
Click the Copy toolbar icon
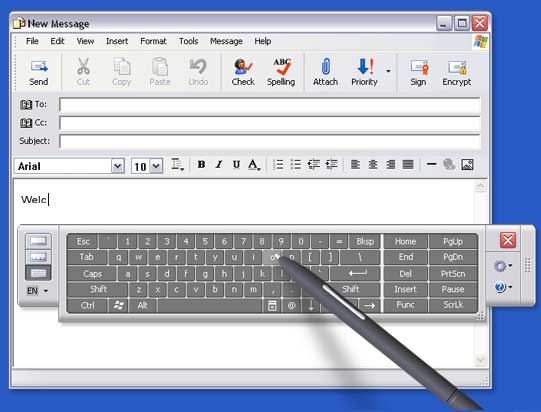tap(121, 73)
